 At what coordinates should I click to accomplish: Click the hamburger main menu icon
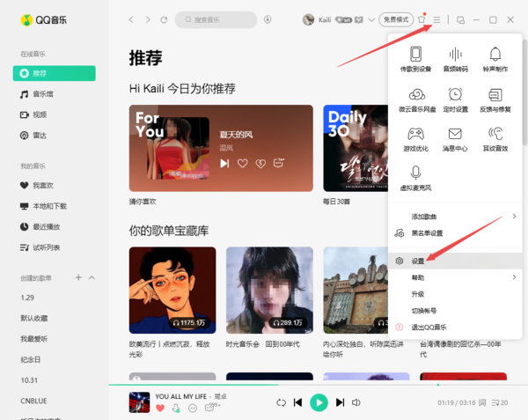436,20
